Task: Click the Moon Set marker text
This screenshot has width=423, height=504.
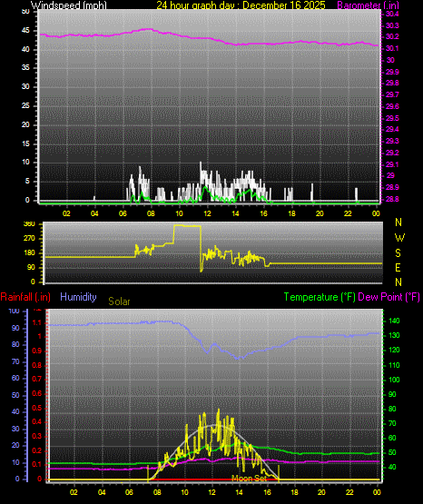Action: (250, 479)
